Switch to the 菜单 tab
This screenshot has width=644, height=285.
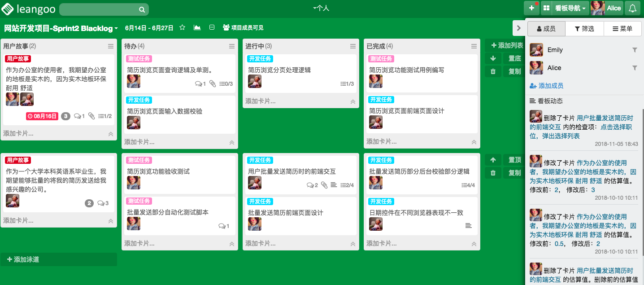(x=622, y=29)
